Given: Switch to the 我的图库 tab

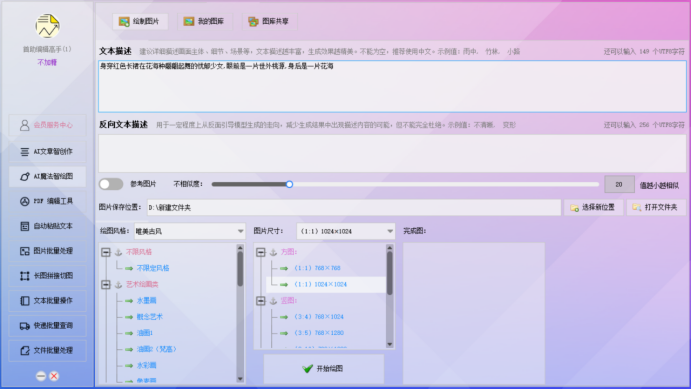Looking at the screenshot, I should pyautogui.click(x=205, y=21).
